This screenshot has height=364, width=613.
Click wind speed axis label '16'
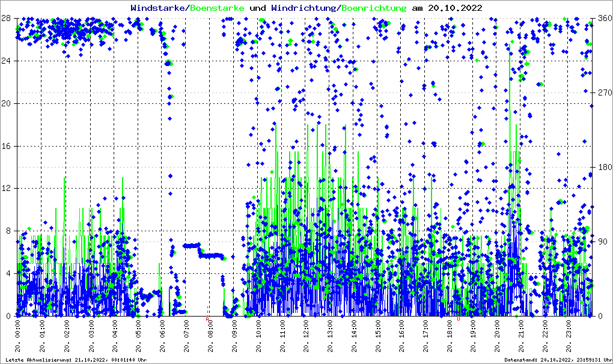tap(6, 146)
